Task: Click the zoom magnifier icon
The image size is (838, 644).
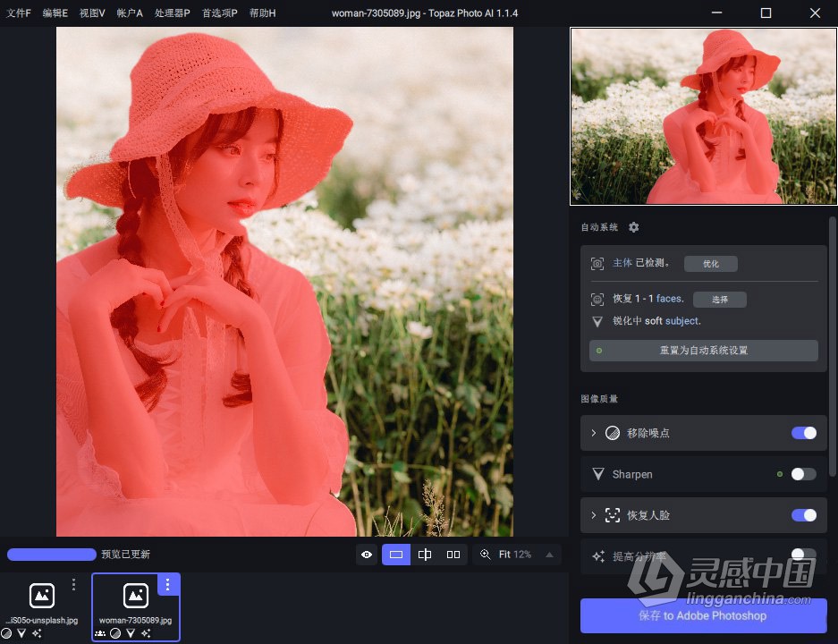Action: (486, 555)
